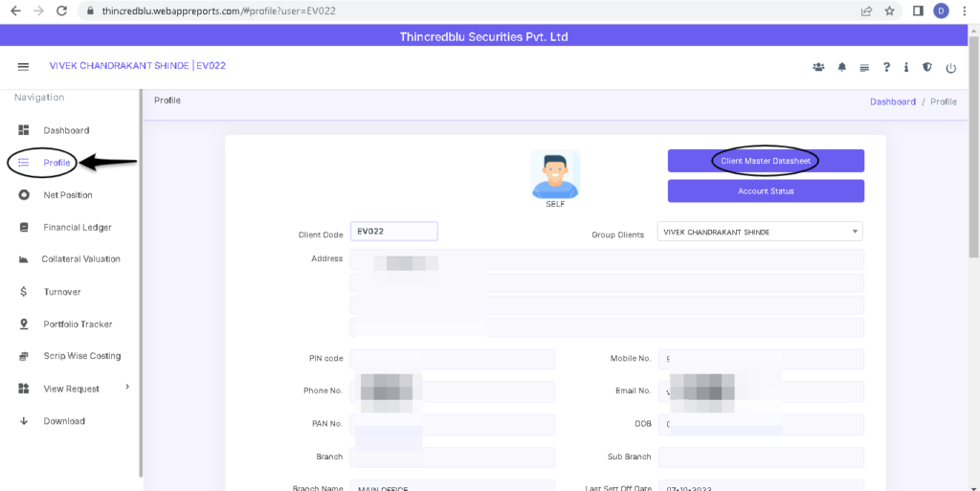Click the Net Position circle icon

click(x=24, y=195)
